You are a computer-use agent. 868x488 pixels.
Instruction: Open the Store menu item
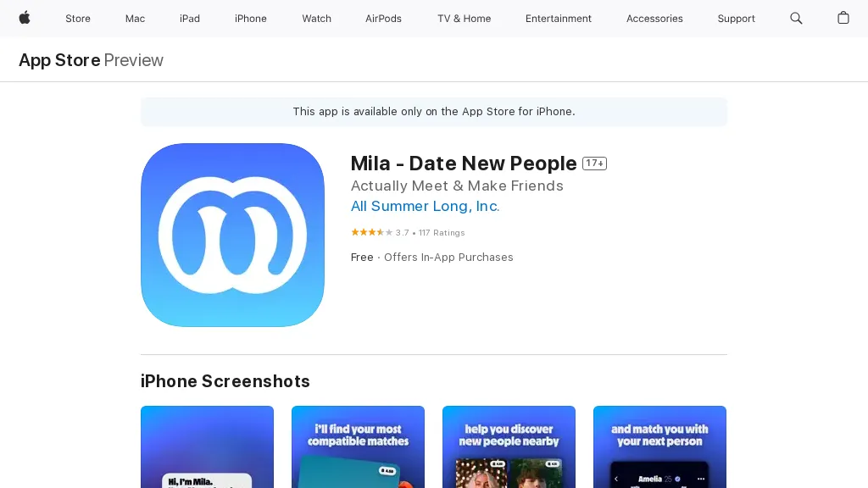tap(78, 19)
